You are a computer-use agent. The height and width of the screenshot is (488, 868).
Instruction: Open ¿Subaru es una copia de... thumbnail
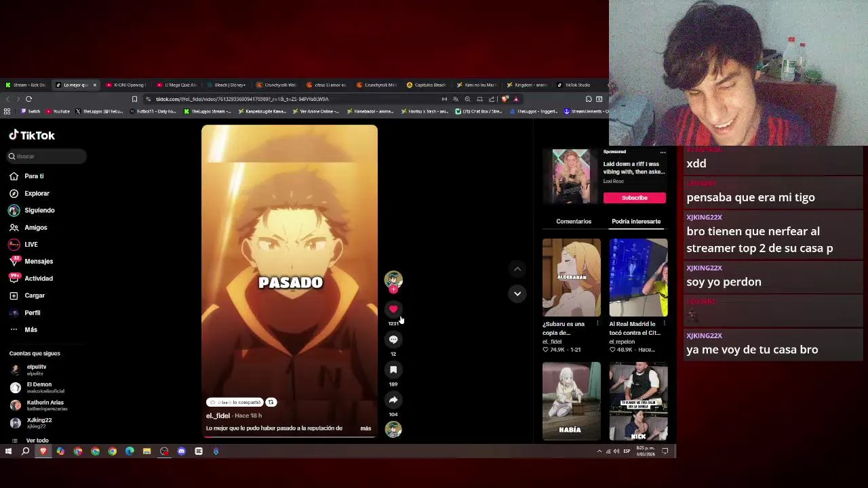[572, 277]
